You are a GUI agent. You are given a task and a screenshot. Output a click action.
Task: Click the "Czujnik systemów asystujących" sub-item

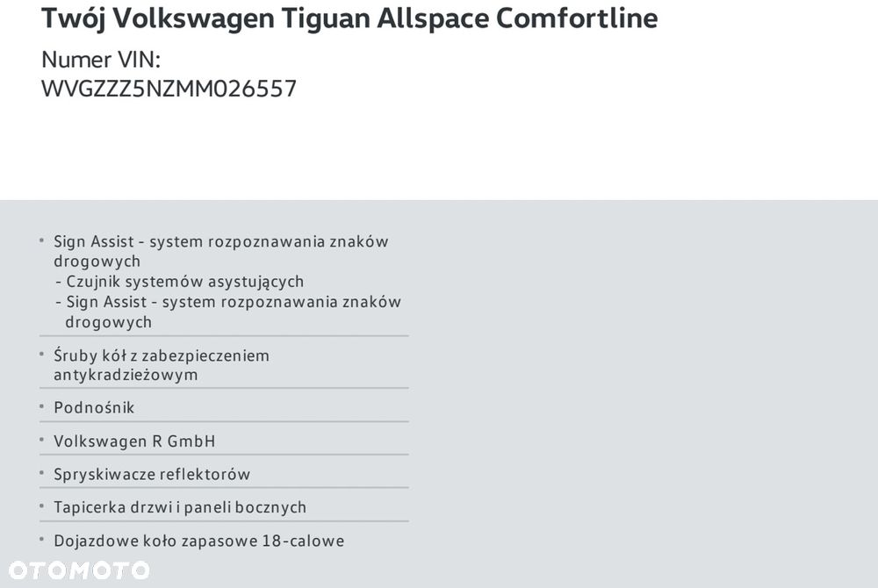185,282
